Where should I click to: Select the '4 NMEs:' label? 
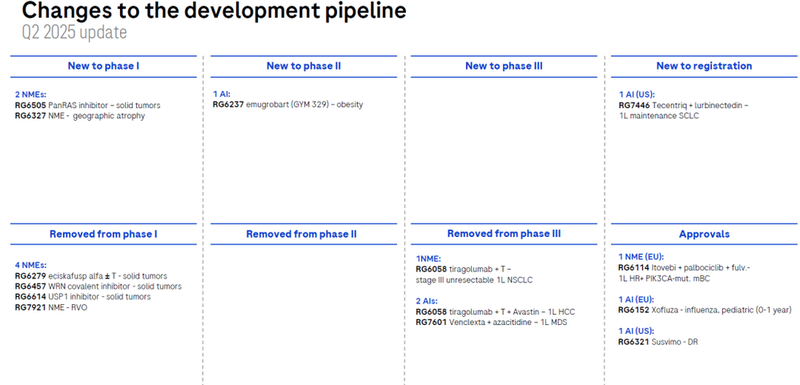[31, 265]
